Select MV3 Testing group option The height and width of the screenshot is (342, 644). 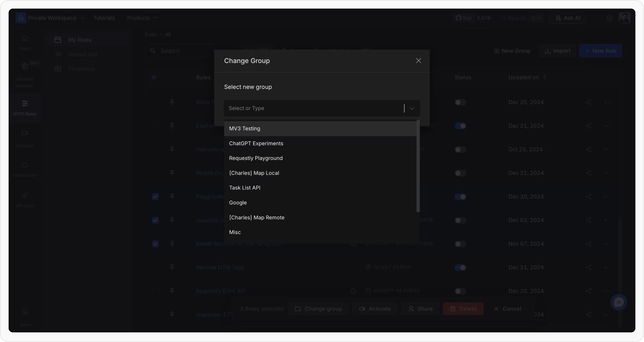click(244, 129)
